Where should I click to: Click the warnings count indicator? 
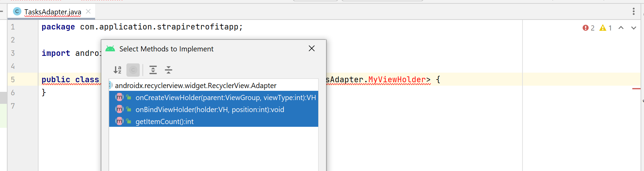(606, 28)
